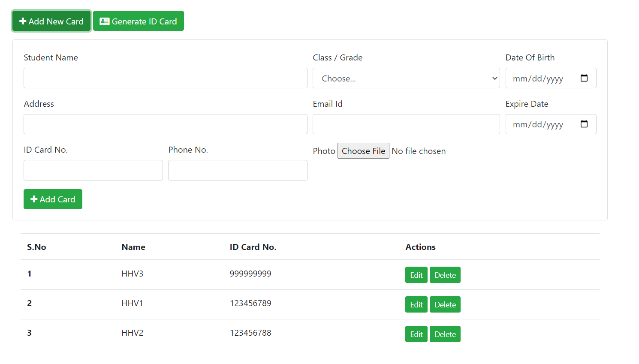
Task: Open the Expire Date calendar picker icon
Action: (584, 124)
